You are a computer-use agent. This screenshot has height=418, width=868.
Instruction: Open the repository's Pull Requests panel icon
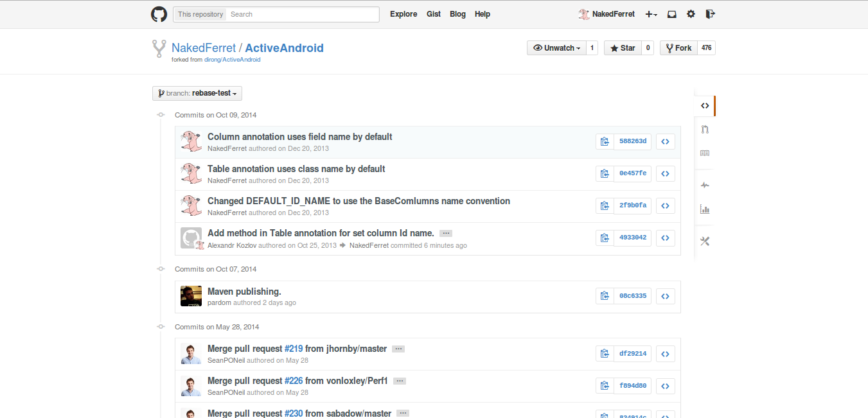pyautogui.click(x=705, y=129)
